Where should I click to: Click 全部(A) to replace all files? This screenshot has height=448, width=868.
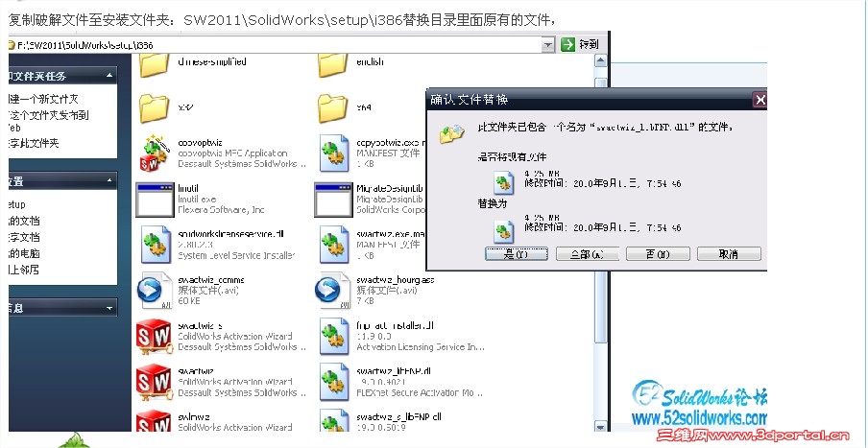pyautogui.click(x=588, y=254)
